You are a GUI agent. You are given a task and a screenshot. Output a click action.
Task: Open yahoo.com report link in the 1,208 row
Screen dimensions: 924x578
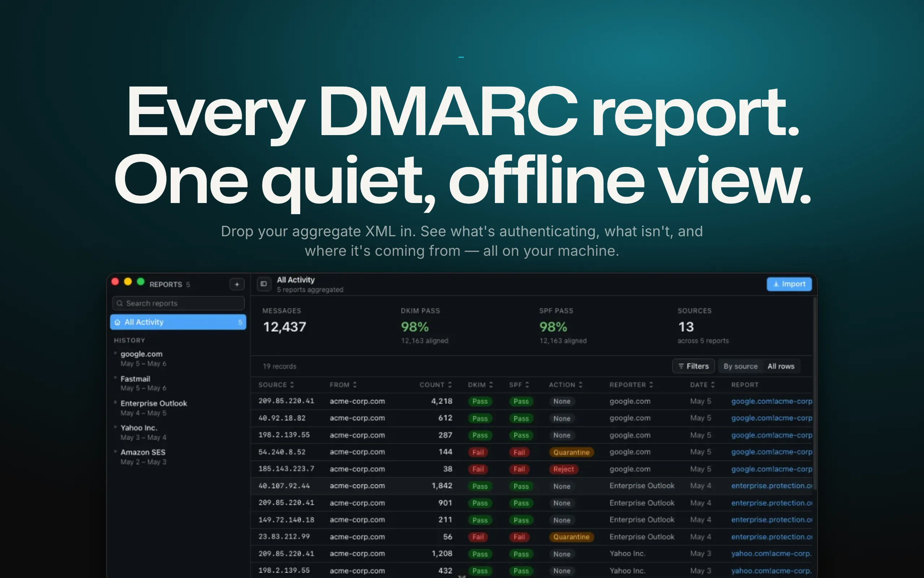click(771, 553)
